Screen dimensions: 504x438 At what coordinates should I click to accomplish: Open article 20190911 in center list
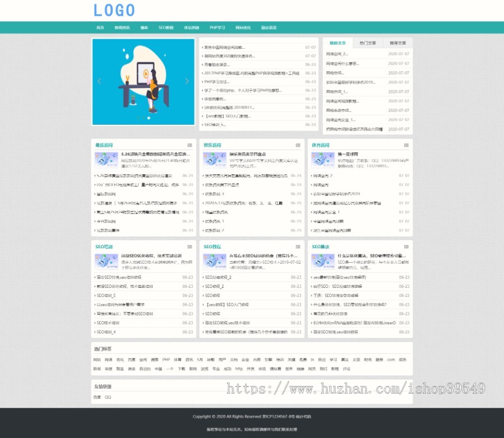230,108
